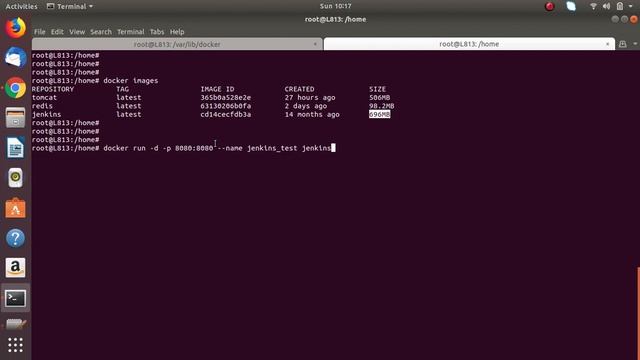Click image ID cd14cecfdb3a
The image size is (640, 360).
pos(226,114)
